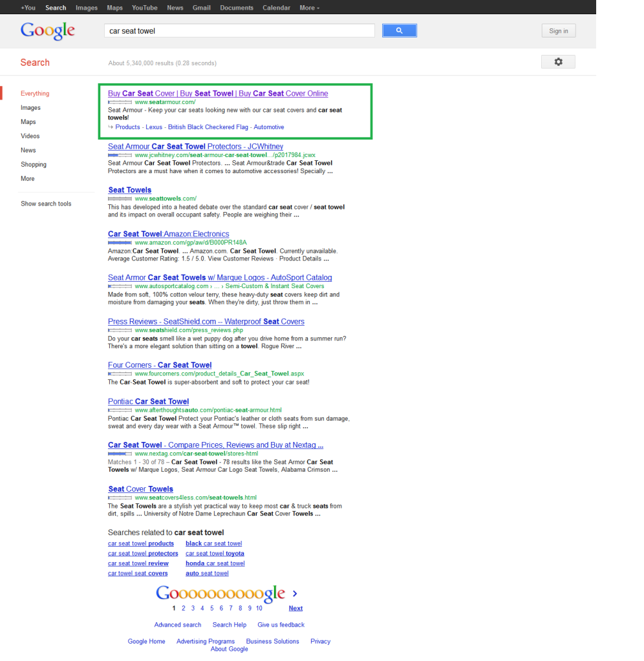Viewport: 644px width, 661px height.
Task: Open JCWhitney Seat Armour Protectors result
Action: point(196,146)
